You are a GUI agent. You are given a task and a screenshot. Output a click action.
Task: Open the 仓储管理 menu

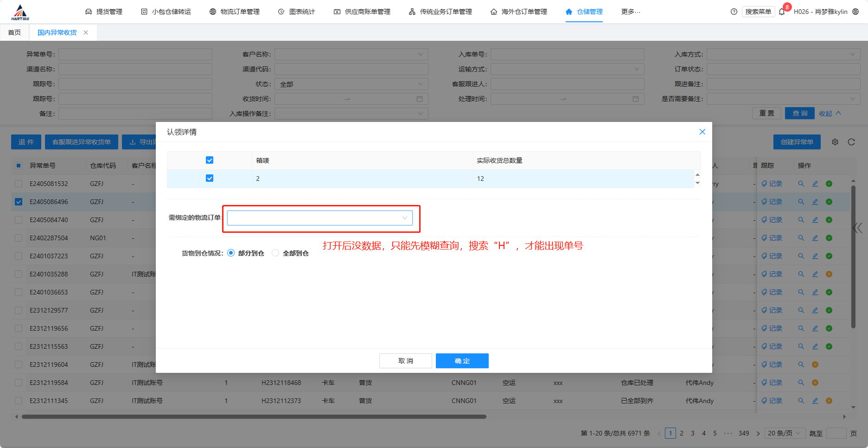click(584, 12)
